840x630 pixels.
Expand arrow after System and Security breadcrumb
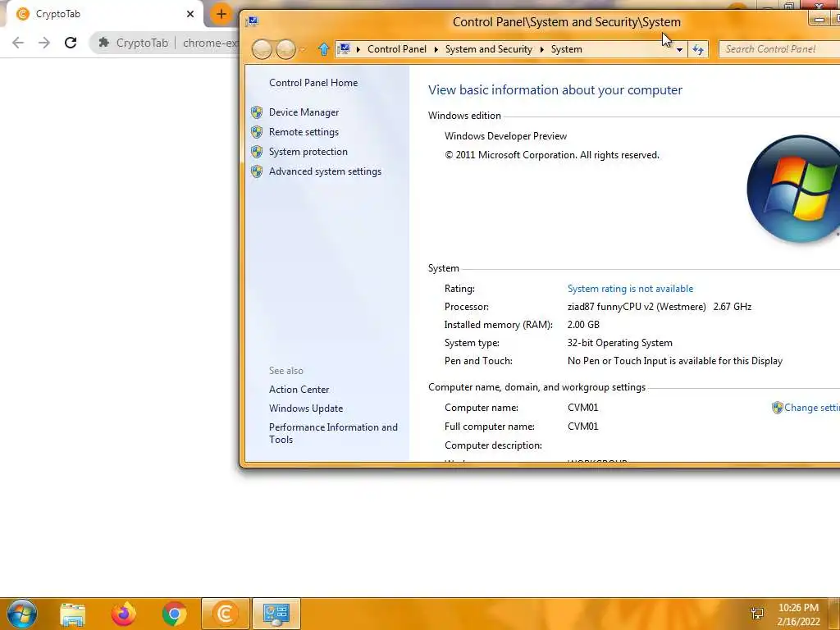coord(541,49)
